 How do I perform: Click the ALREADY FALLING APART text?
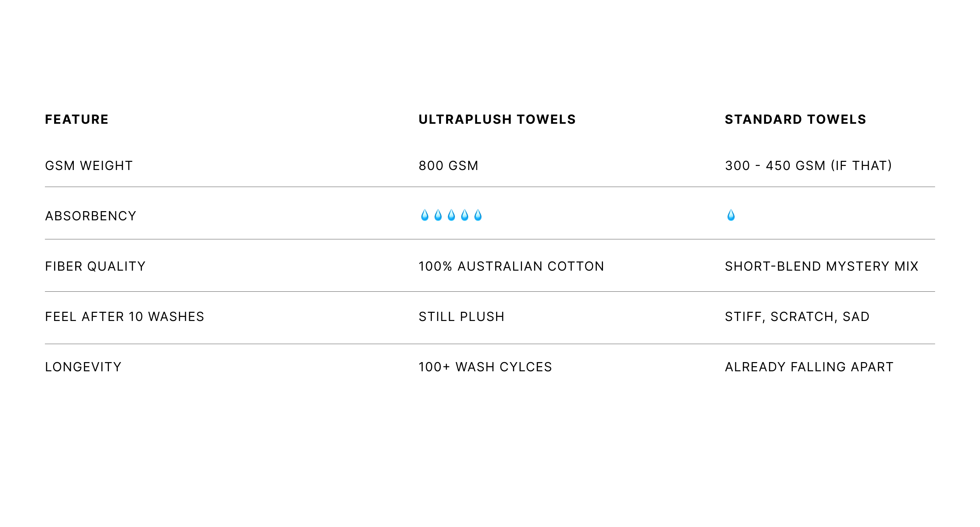pyautogui.click(x=809, y=367)
